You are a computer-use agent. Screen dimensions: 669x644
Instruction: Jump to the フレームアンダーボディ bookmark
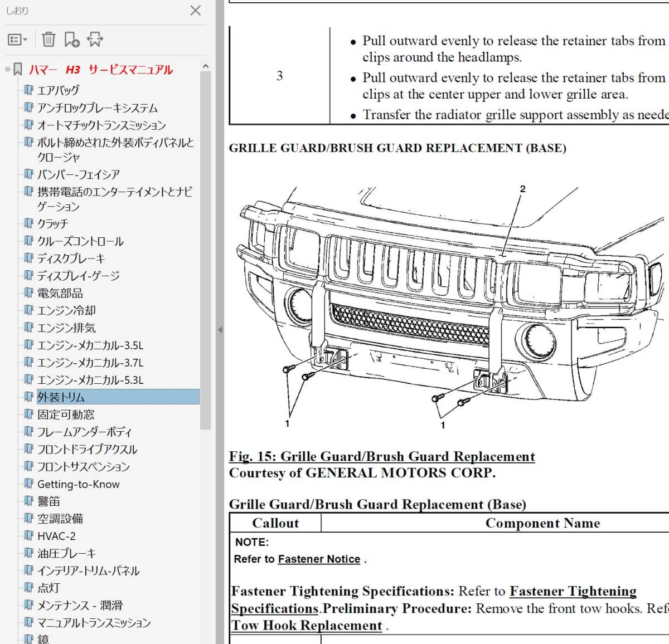tap(85, 432)
